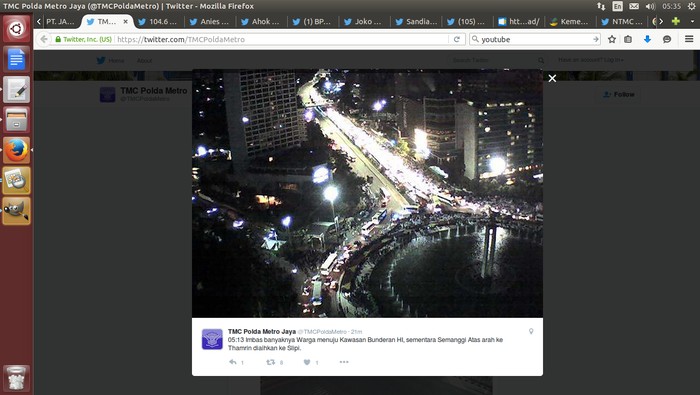Open the Firefox chat bubble icon
The height and width of the screenshot is (395, 700).
[667, 39]
